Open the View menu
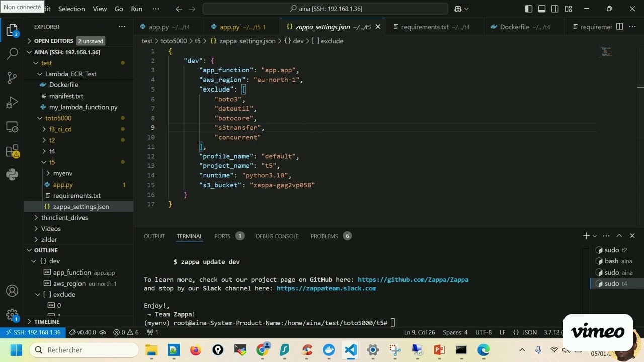644x362 pixels. [x=100, y=9]
